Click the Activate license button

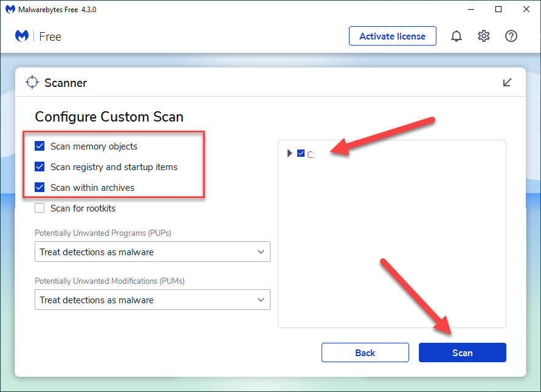click(392, 36)
